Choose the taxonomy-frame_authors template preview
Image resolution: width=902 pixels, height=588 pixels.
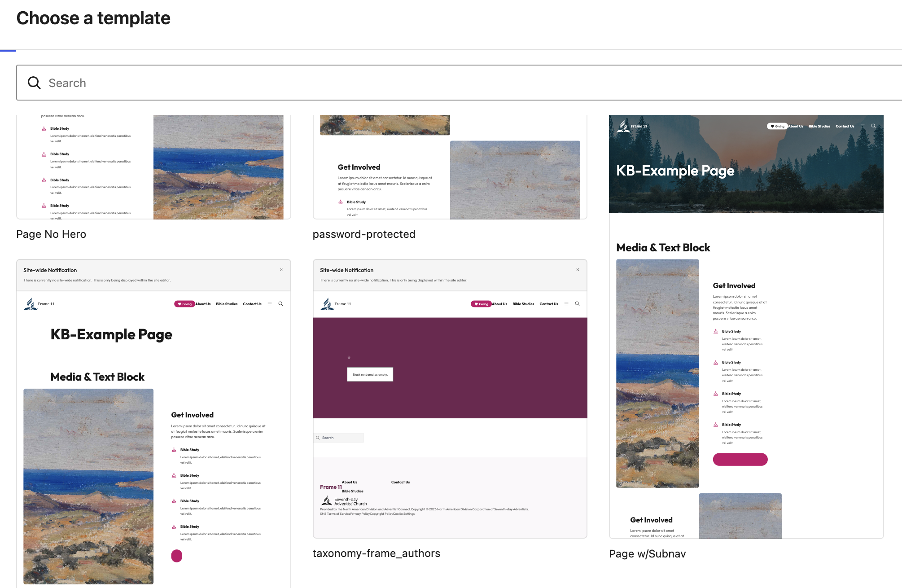[450, 399]
